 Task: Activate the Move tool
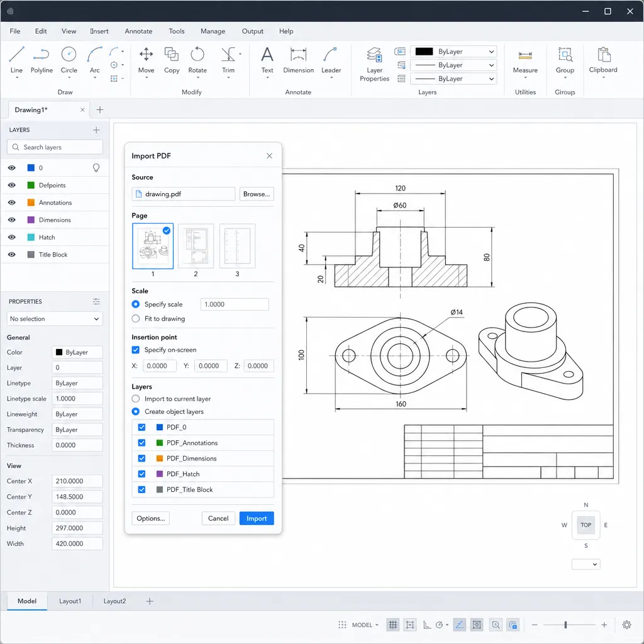[146, 60]
